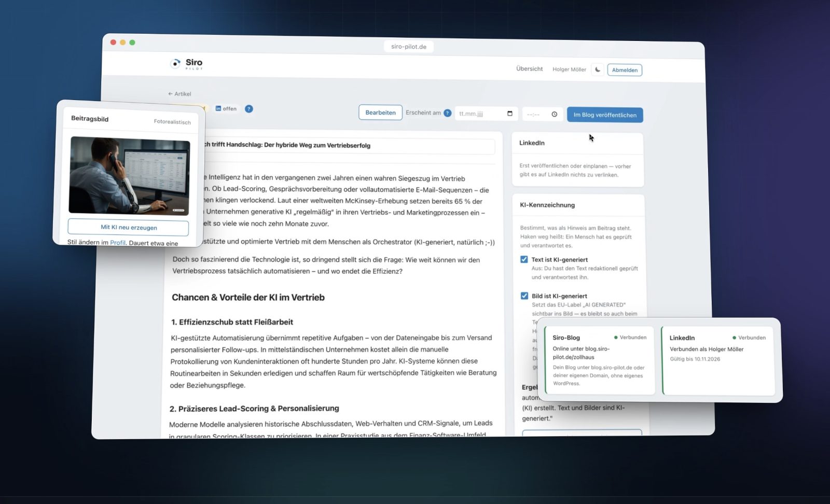Viewport: 830px width, 504px height.
Task: Click the siro-pilot.de address bar
Action: coord(409,47)
